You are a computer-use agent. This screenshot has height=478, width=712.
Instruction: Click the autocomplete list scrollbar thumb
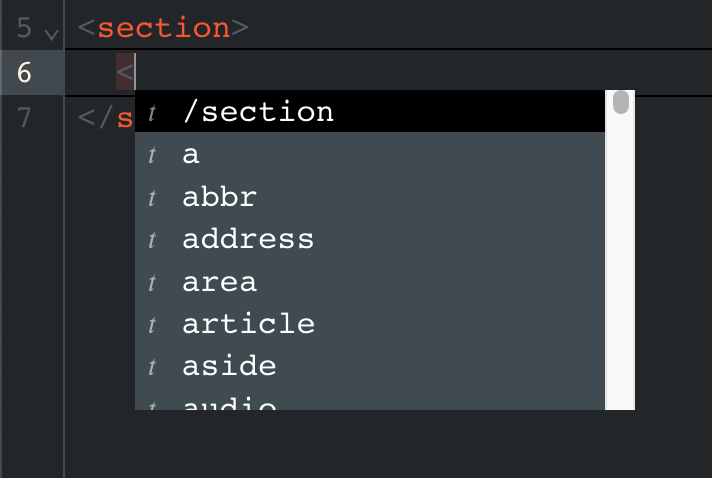621,102
